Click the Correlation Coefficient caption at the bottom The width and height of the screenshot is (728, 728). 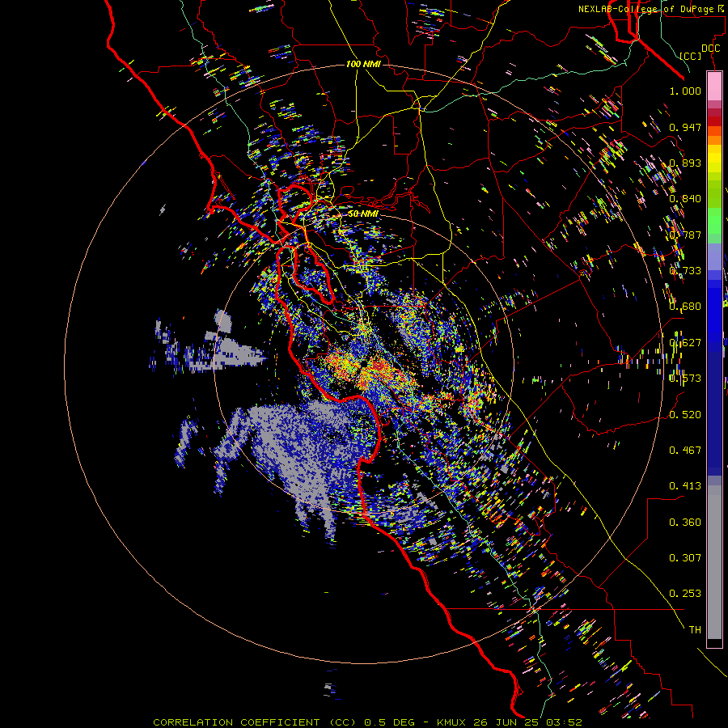tap(368, 722)
